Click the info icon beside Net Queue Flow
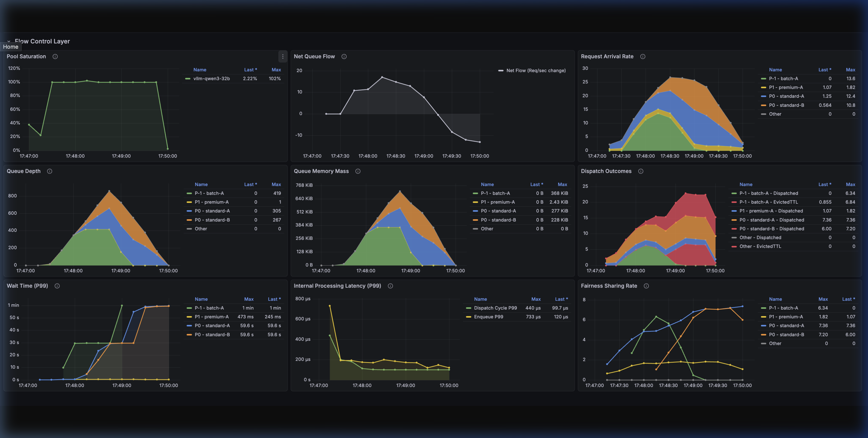This screenshot has height=438, width=868. [x=344, y=56]
